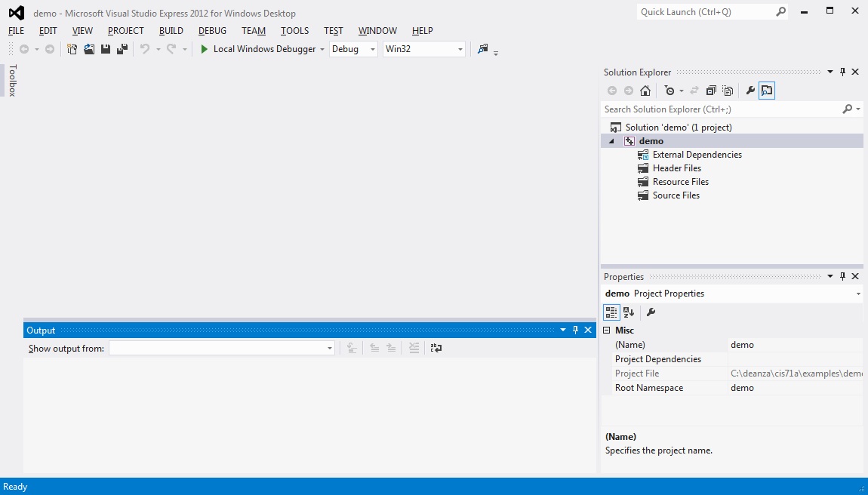Open the DEBUG menu

(213, 30)
